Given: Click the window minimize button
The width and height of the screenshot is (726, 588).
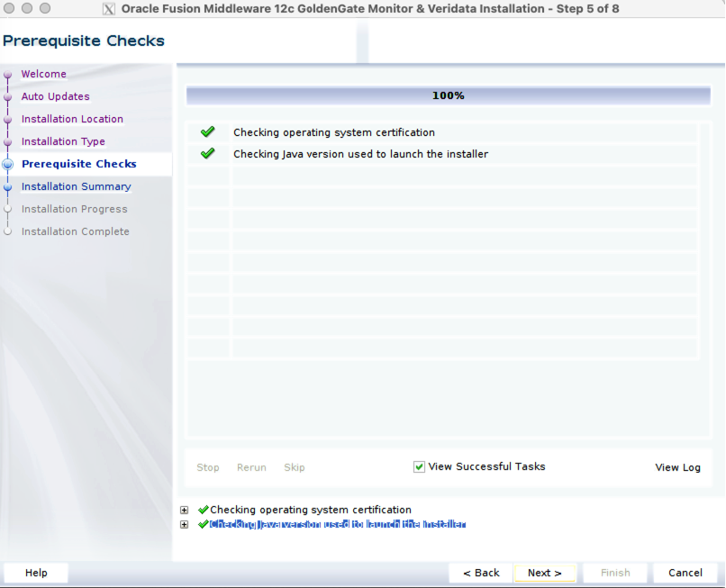Looking at the screenshot, I should (27, 8).
